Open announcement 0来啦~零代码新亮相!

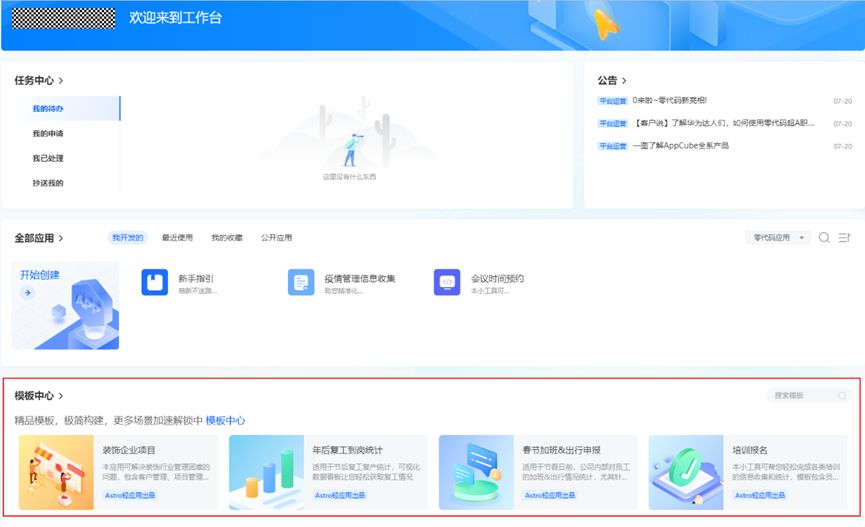[x=669, y=100]
